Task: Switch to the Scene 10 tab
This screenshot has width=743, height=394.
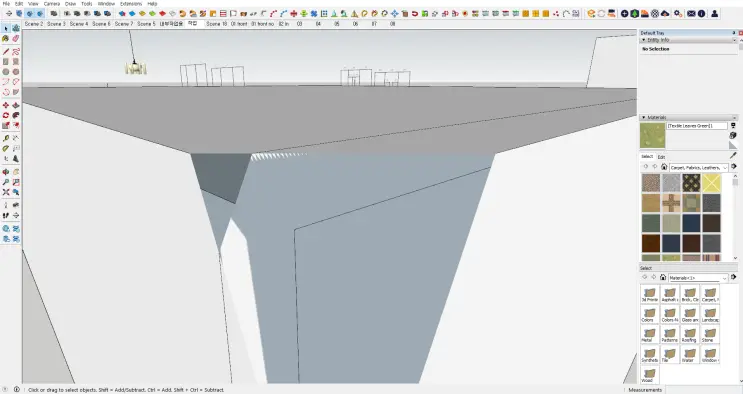Action: point(217,24)
